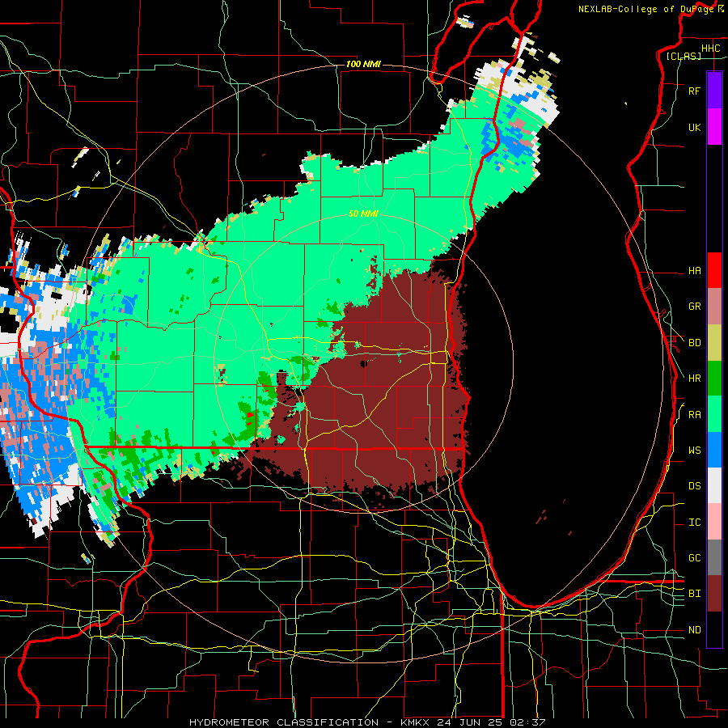
Task: Click the WS legend label
Action: point(694,451)
